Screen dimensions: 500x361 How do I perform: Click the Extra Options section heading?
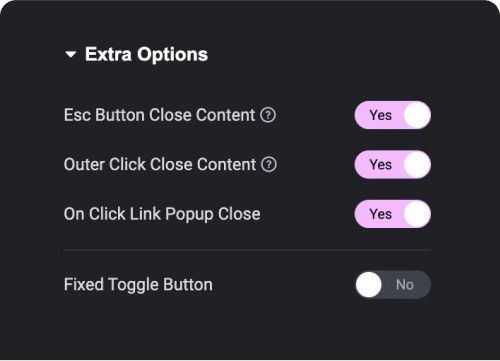pyautogui.click(x=146, y=54)
